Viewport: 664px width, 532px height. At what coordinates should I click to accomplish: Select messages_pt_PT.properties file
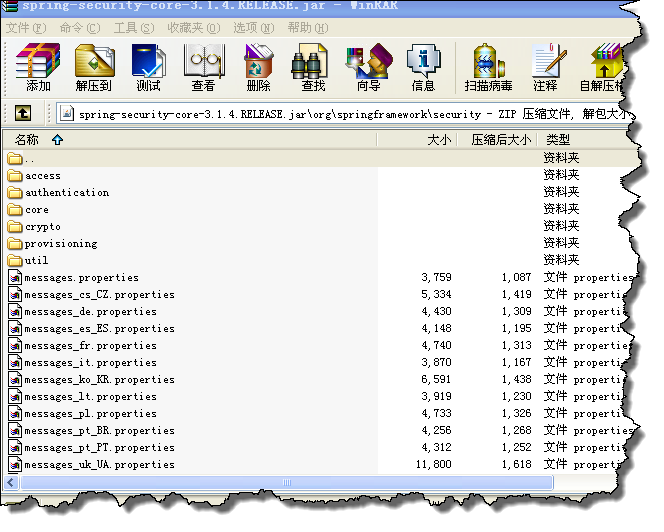click(91, 447)
